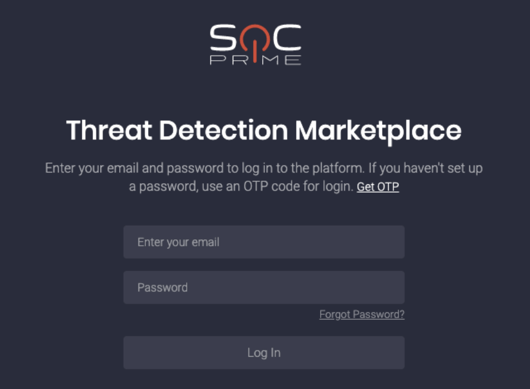Screen dimensions: 530x389
Task: Submit credentials with Log In button
Action: click(264, 352)
